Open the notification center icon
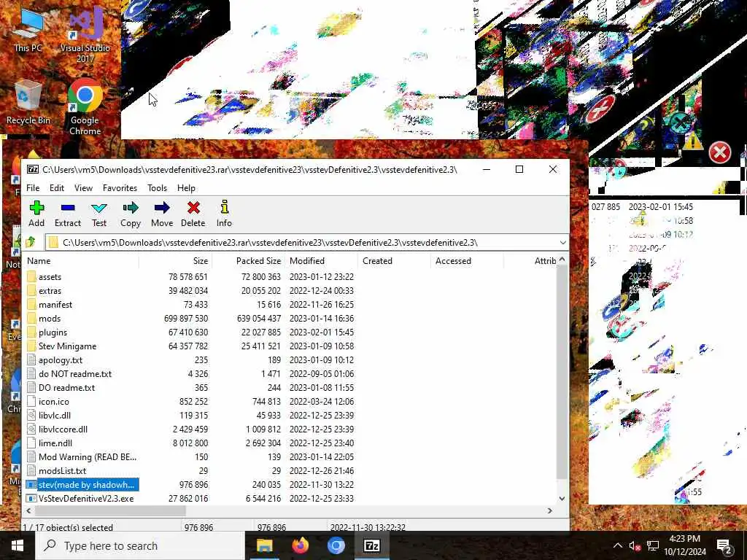Screen dimensions: 747x560 [724, 546]
